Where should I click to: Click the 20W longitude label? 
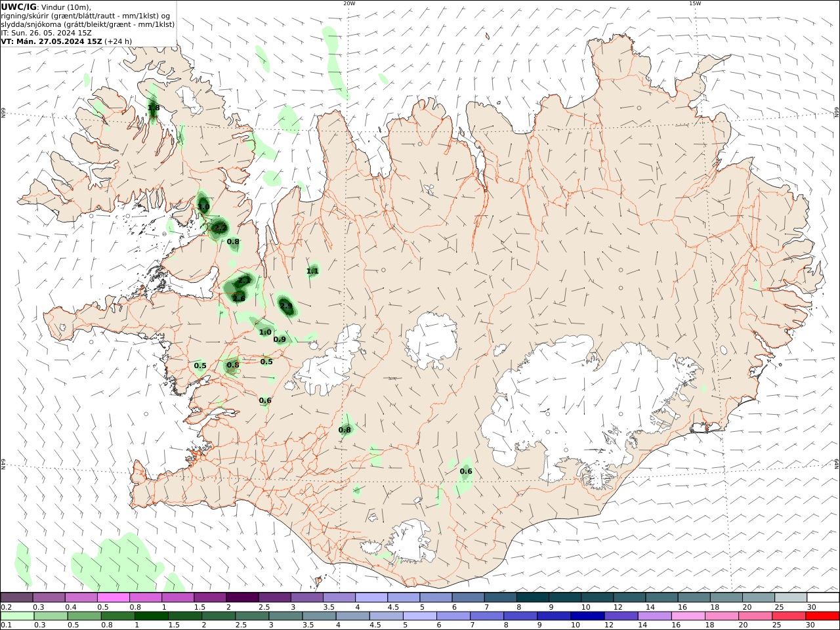point(349,3)
